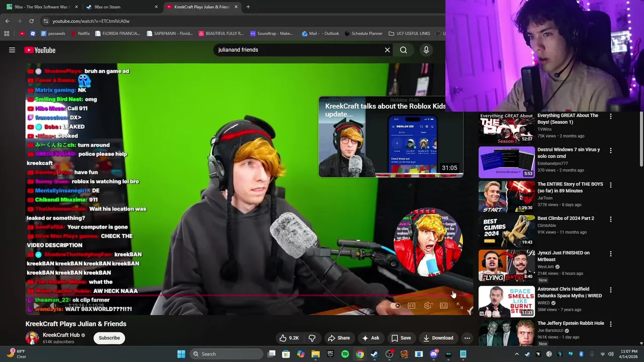Focus the youtube.com address bar

pyautogui.click(x=242, y=21)
